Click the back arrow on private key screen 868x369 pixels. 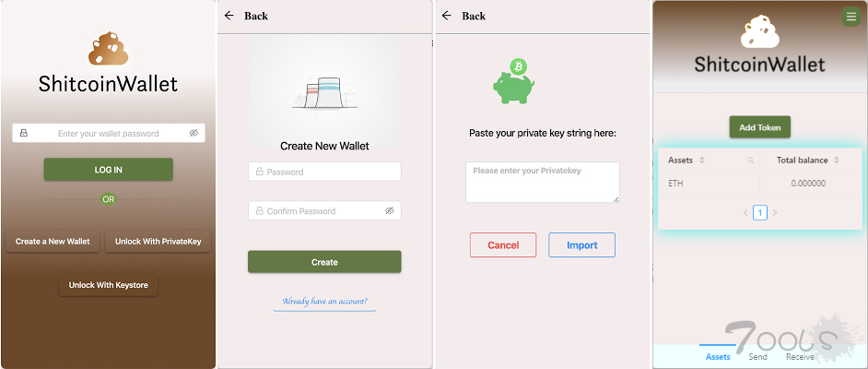tap(447, 16)
